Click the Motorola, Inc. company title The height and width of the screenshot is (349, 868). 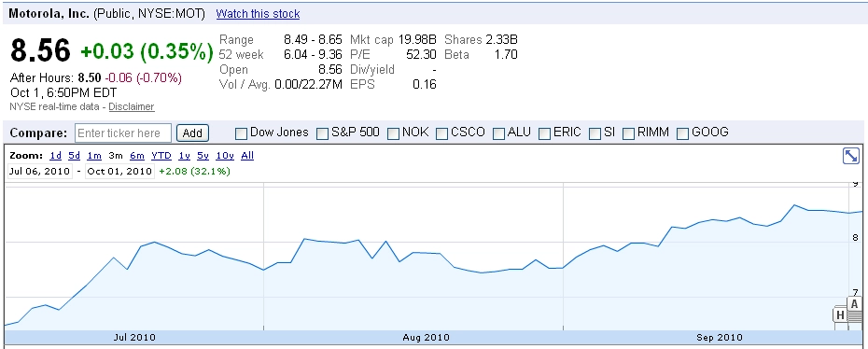click(x=49, y=14)
